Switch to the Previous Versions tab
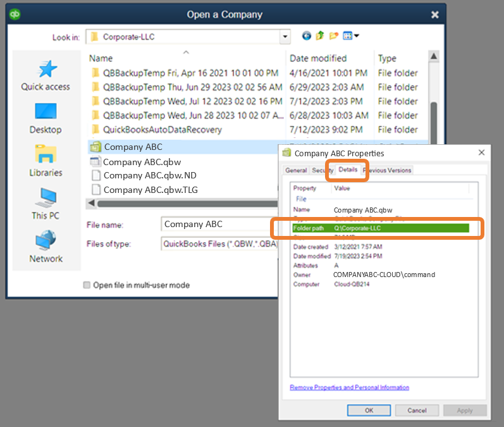 (x=387, y=170)
